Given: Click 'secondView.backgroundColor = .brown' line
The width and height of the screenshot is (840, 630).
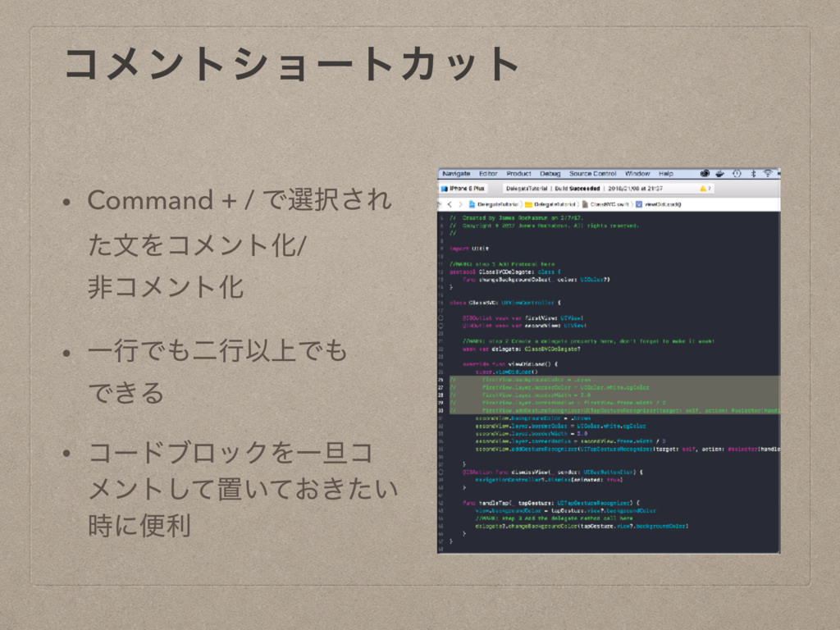Looking at the screenshot, I should (533, 418).
